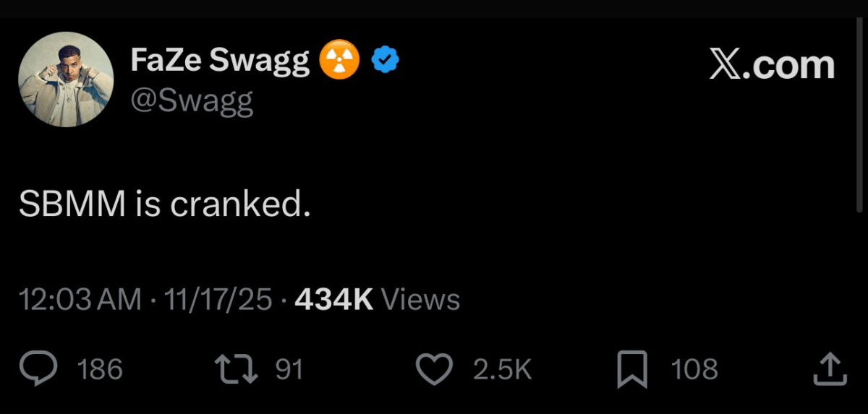View the 434K Views analytics
Viewport: 868px width, 414px height.
point(377,299)
